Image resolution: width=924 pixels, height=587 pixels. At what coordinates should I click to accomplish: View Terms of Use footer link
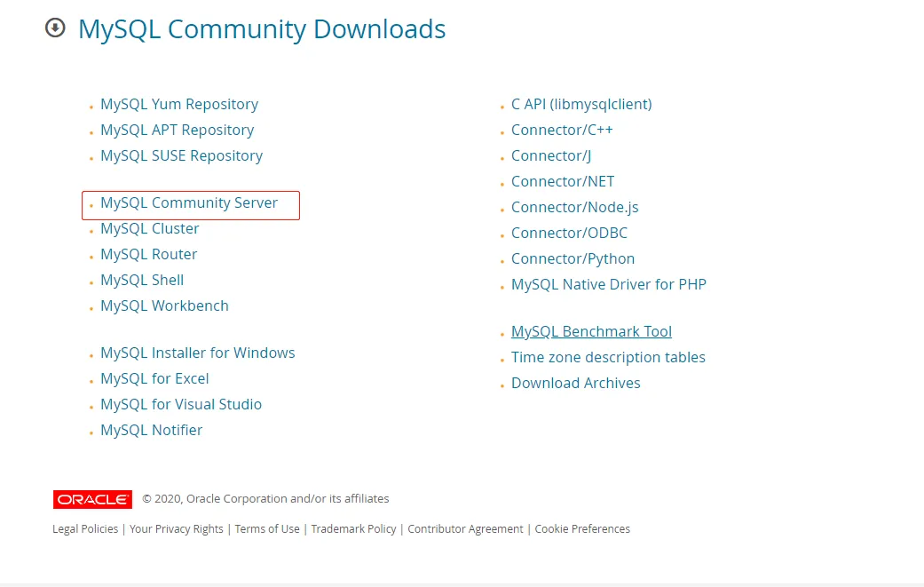coord(267,529)
